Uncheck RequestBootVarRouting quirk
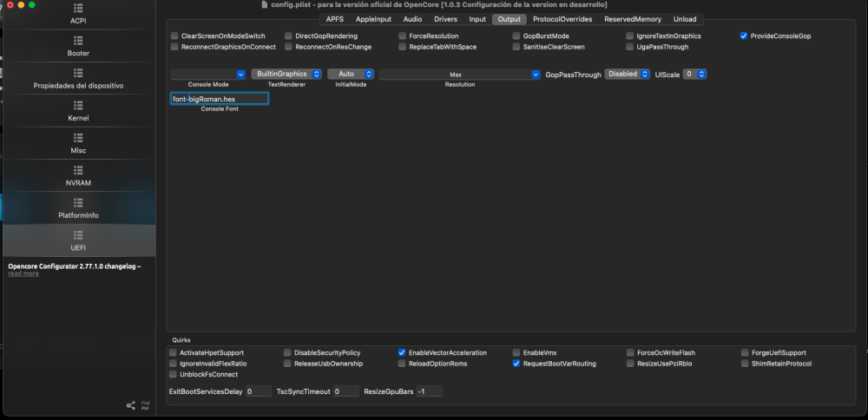The height and width of the screenshot is (420, 868). [516, 364]
